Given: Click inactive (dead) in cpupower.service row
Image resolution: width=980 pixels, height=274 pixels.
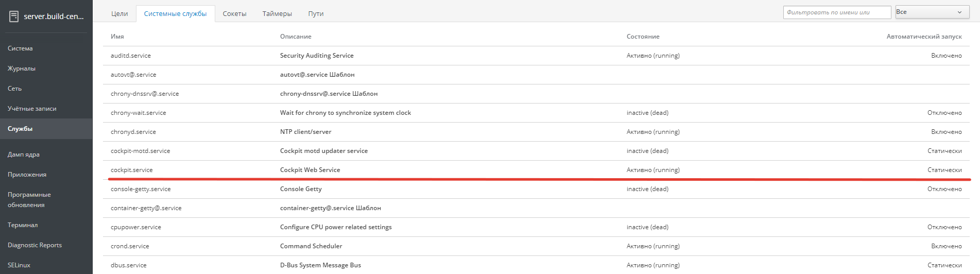Looking at the screenshot, I should point(647,227).
